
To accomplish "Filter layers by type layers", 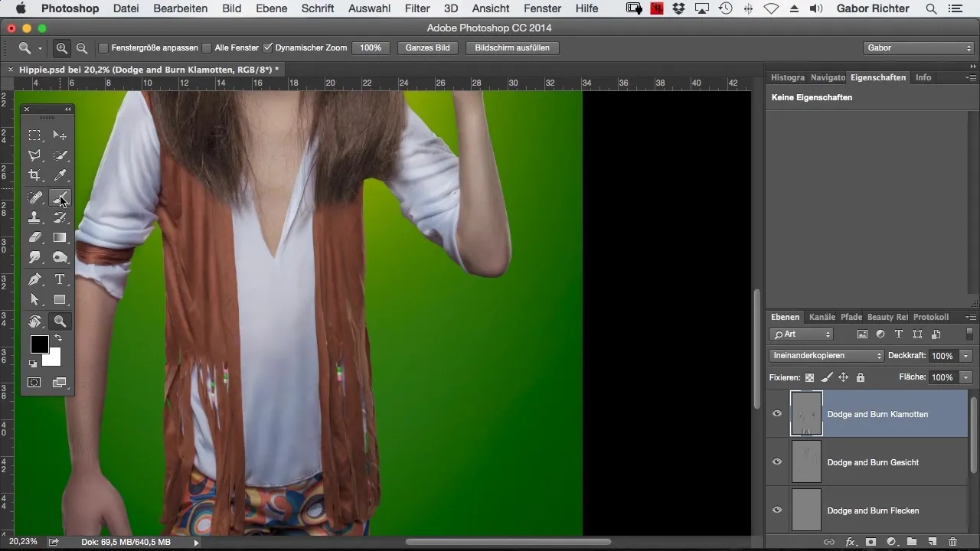I will click(x=899, y=334).
